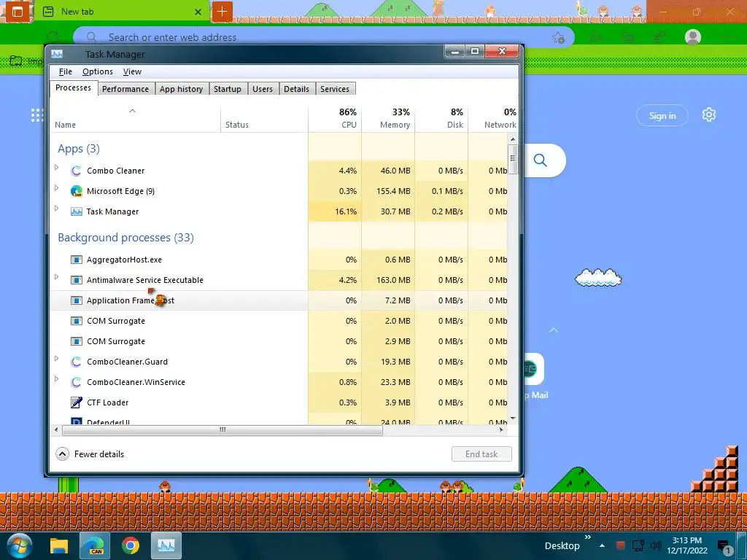Switch to the App history tab

pyautogui.click(x=181, y=89)
